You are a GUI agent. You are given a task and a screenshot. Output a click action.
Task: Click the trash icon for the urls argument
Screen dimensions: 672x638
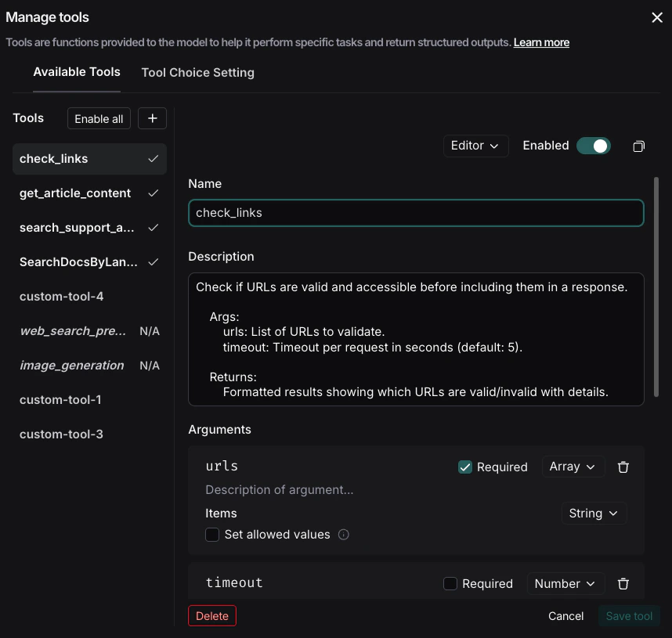(623, 467)
